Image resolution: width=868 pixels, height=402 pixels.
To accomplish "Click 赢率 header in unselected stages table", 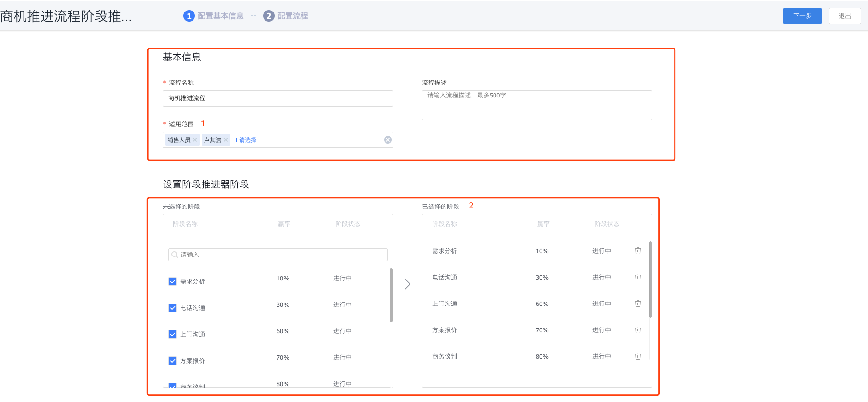I will (284, 224).
